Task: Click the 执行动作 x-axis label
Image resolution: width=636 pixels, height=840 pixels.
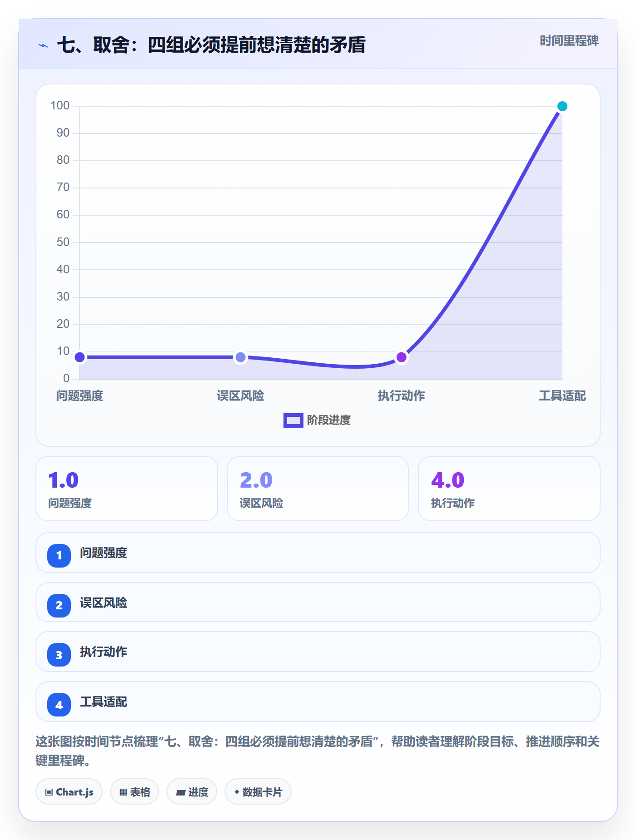Action: pos(401,396)
